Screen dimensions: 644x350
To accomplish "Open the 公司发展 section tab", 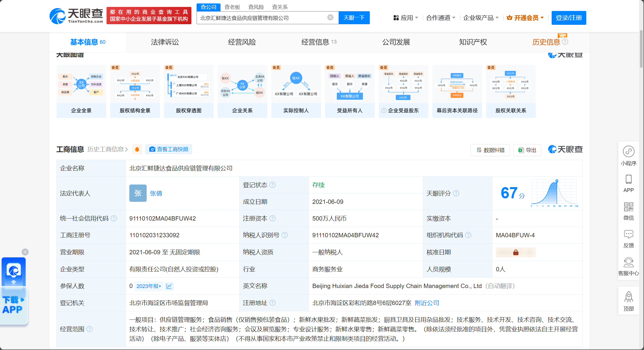I will pyautogui.click(x=396, y=42).
